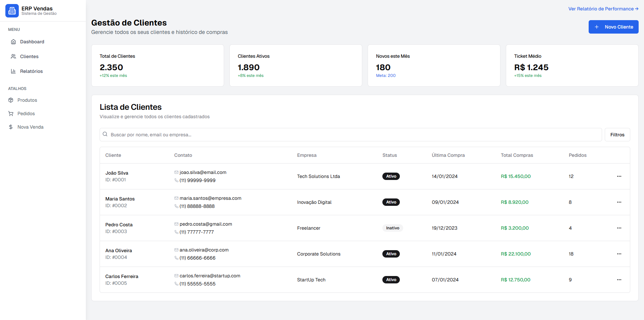
Task: Click date 19/12/2023
Action: tap(444, 228)
